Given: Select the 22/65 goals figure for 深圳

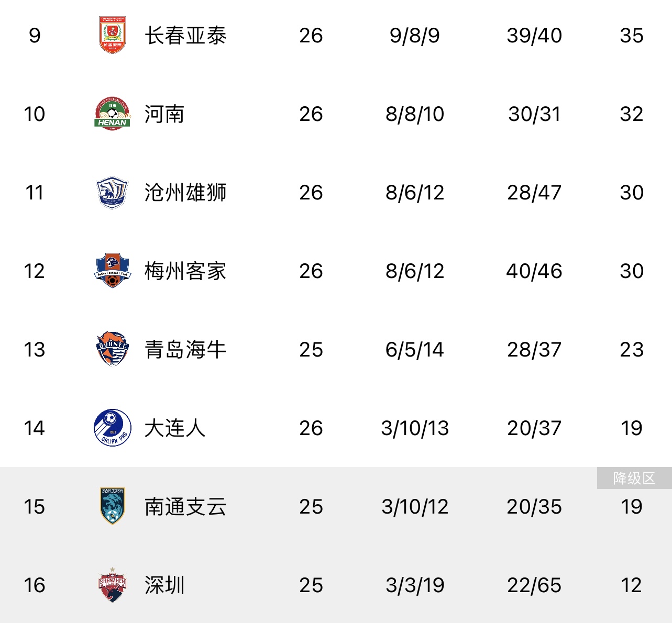Looking at the screenshot, I should [534, 585].
